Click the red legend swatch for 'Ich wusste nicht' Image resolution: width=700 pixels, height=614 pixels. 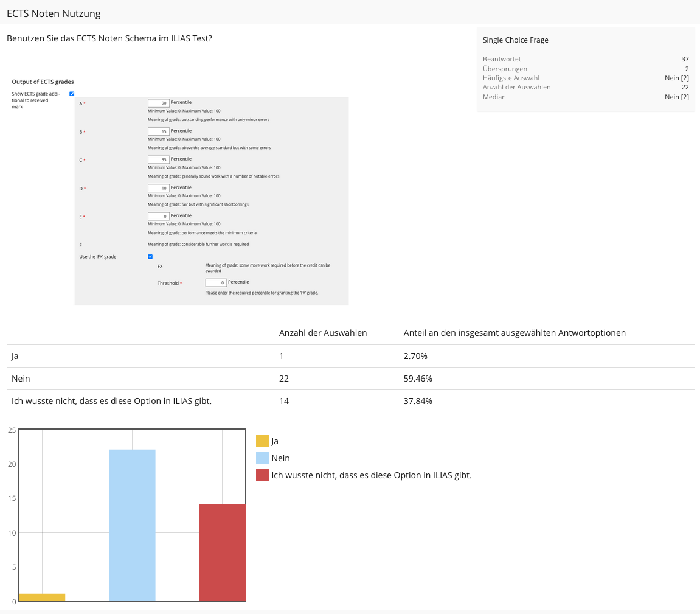point(262,475)
